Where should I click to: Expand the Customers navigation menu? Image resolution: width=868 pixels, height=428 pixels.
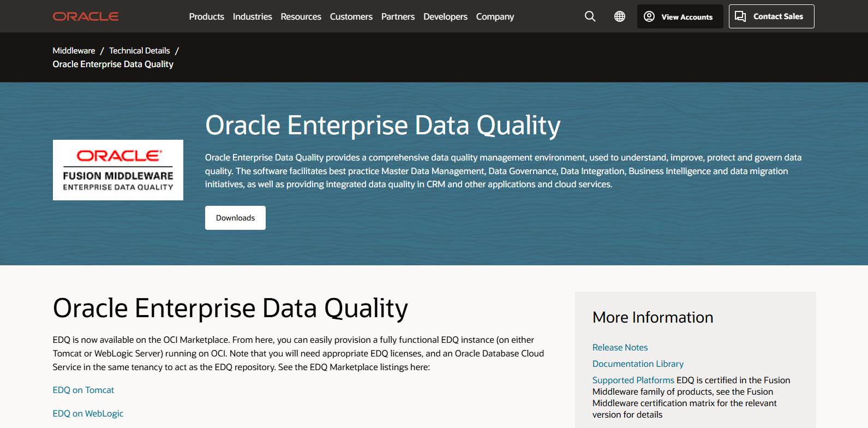(351, 16)
